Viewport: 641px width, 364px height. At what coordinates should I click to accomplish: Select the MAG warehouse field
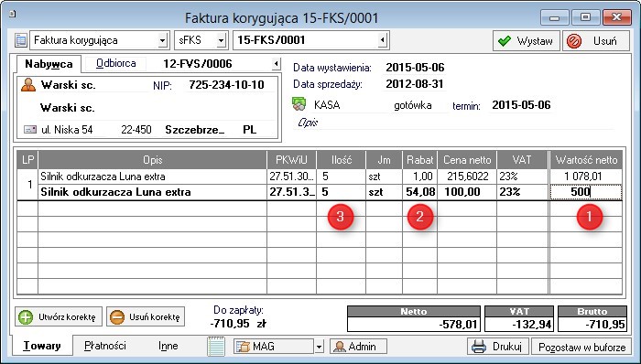coord(274,347)
